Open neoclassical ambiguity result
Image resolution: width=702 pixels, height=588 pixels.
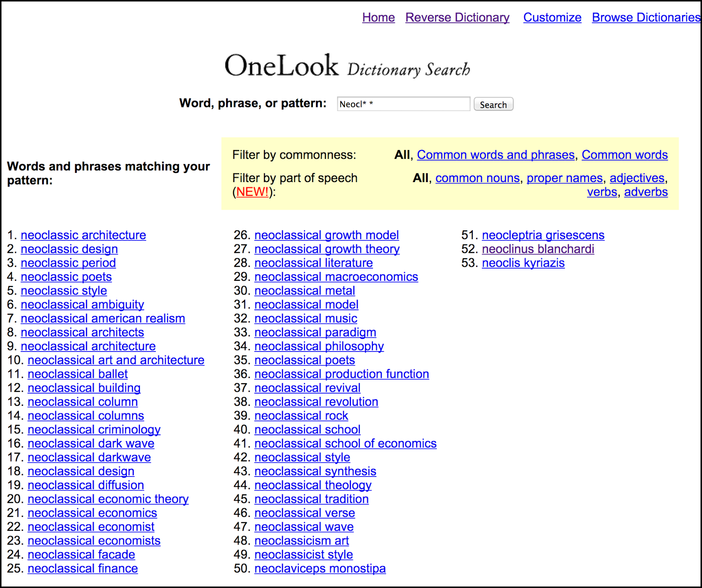[x=82, y=305]
